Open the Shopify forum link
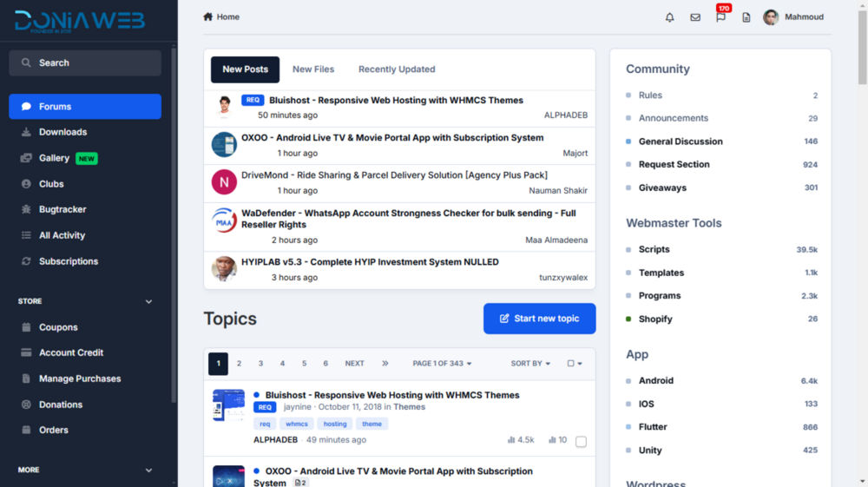The height and width of the screenshot is (487, 868). (655, 319)
